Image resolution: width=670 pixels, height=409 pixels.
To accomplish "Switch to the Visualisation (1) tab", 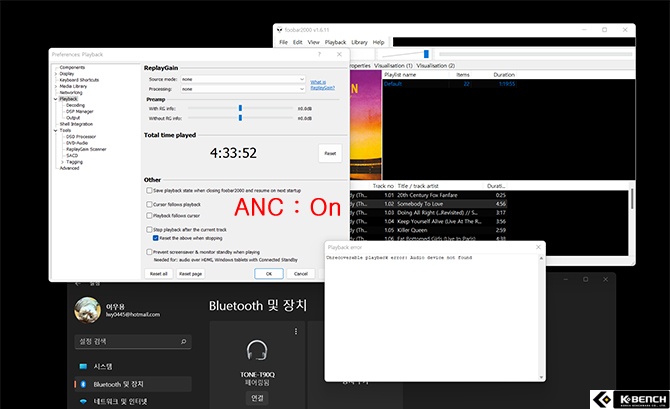I will [x=393, y=65].
